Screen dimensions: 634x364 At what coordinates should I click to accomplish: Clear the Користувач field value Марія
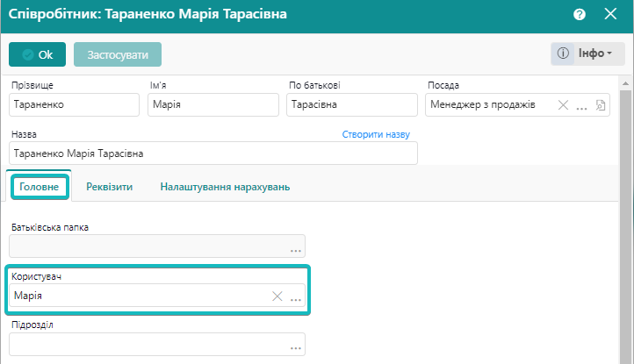point(277,296)
